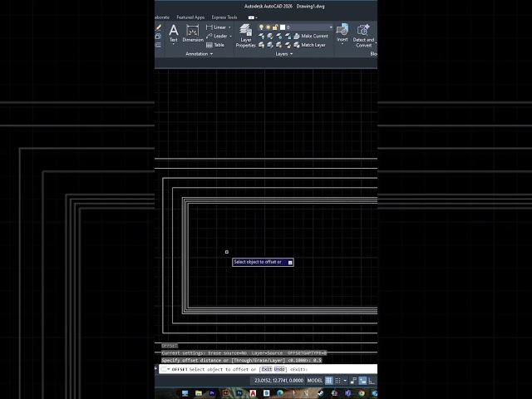Image resolution: width=532 pixels, height=399 pixels.
Task: Open the Featured Apps tab
Action: click(190, 17)
